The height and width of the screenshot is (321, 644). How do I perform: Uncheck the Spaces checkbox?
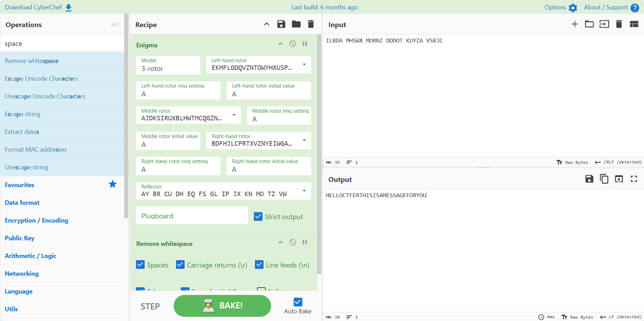(140, 265)
